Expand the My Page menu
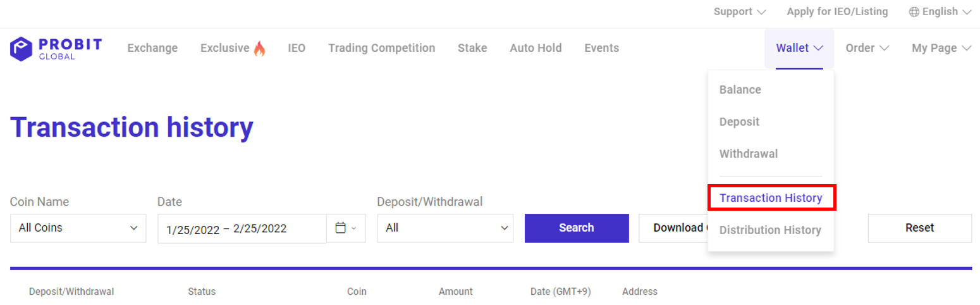 [x=941, y=48]
